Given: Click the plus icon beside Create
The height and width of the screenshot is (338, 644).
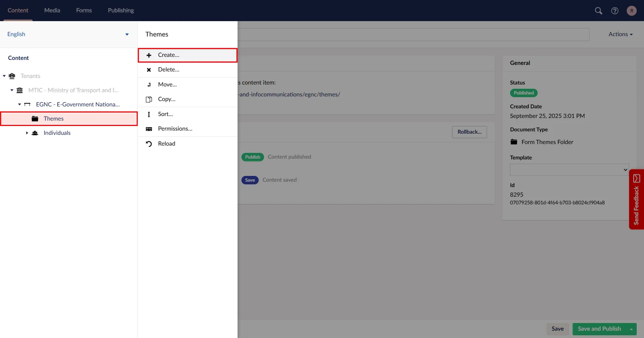Looking at the screenshot, I should pos(149,55).
